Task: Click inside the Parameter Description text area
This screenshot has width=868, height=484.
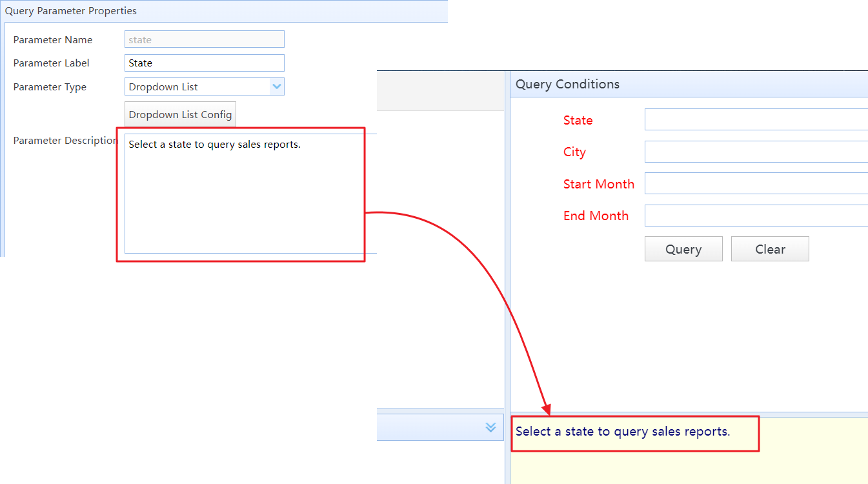Action: pyautogui.click(x=250, y=194)
